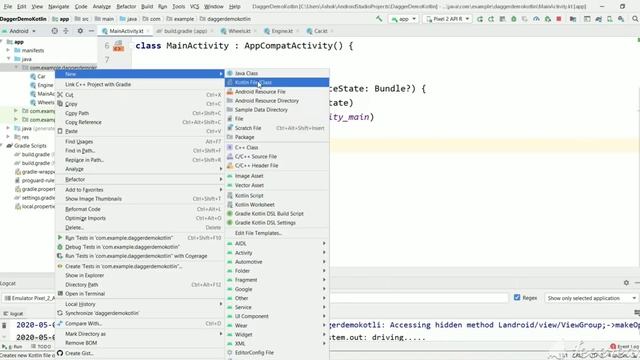Open the Pixel 2 API R device dropdown
Viewport: 640px width, 360px height.
click(x=448, y=19)
